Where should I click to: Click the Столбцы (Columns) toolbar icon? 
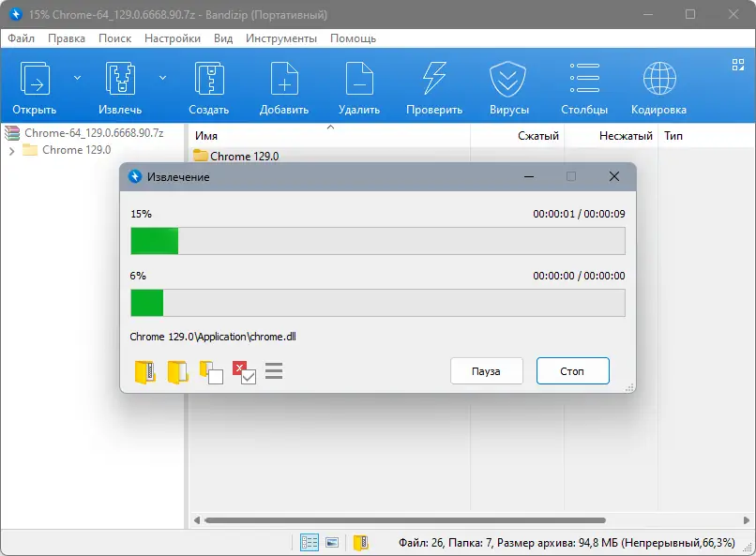click(x=584, y=78)
